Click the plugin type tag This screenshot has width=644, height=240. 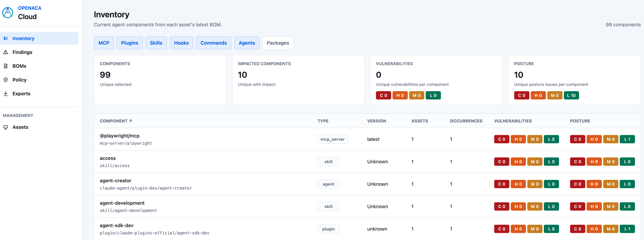tap(329, 229)
